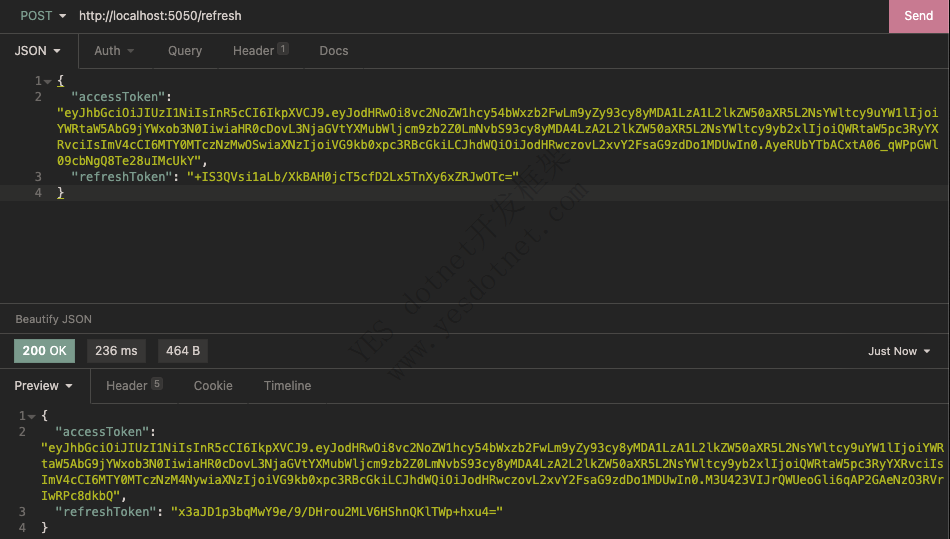The width and height of the screenshot is (950, 539).
Task: Collapse request JSON fold arrow at line 1
Action: click(x=46, y=81)
